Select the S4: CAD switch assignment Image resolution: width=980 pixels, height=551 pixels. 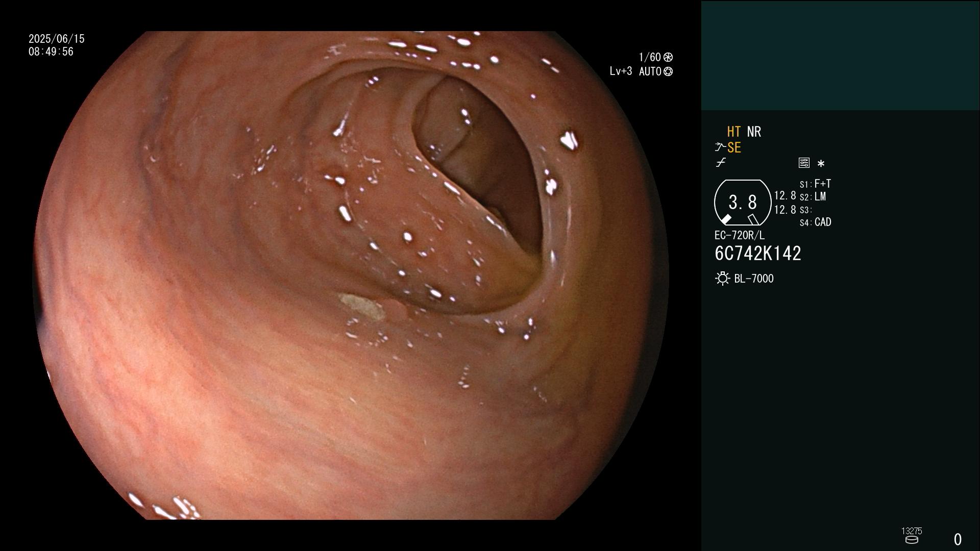[x=815, y=222]
